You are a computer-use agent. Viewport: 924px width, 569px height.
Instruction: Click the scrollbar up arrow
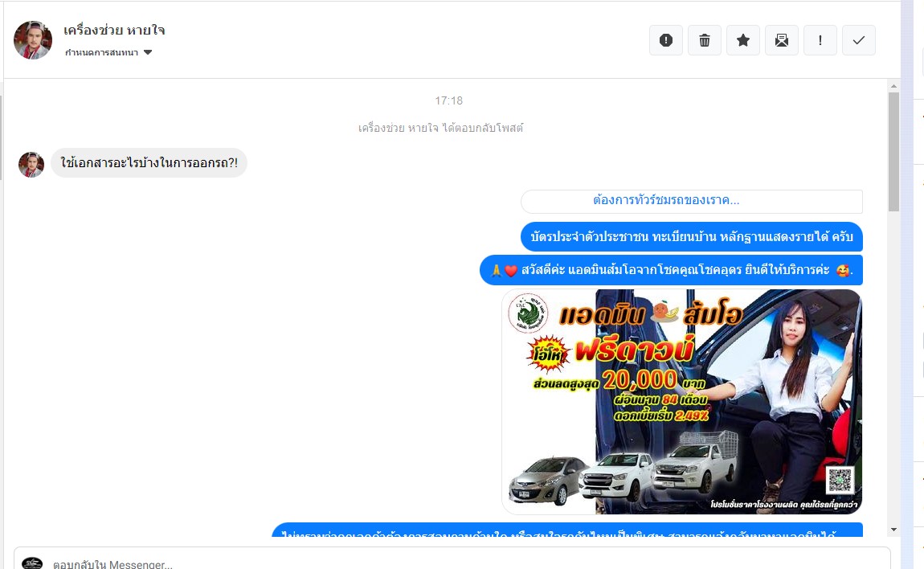[894, 86]
